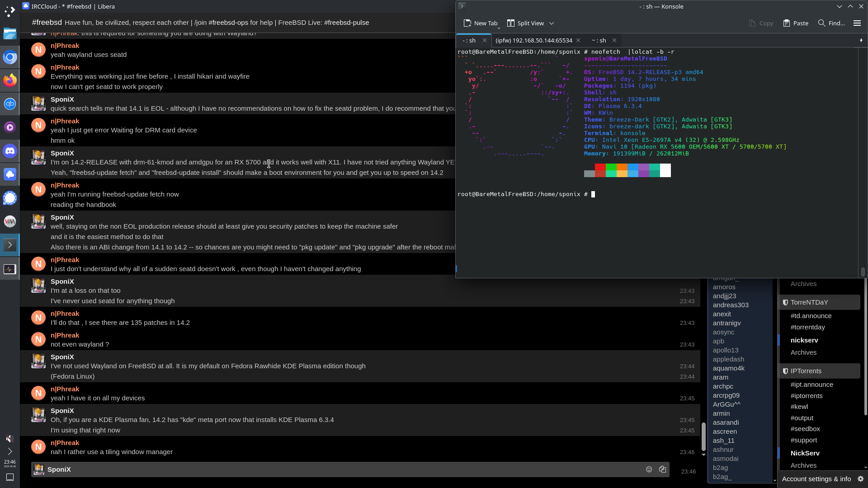Viewport: 868px width, 488px height.
Task: Open the #iptorrents channel
Action: 807,396
